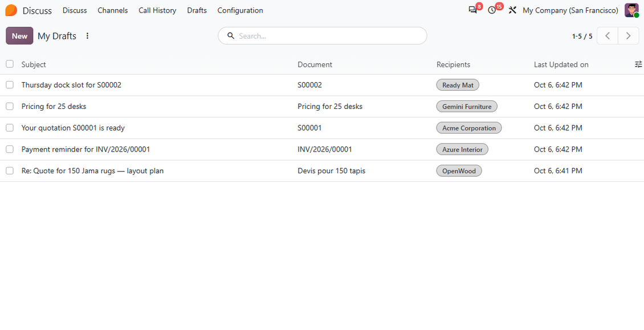The image size is (644, 330).
Task: Tick the select-all checkbox in header
Action: pos(10,64)
